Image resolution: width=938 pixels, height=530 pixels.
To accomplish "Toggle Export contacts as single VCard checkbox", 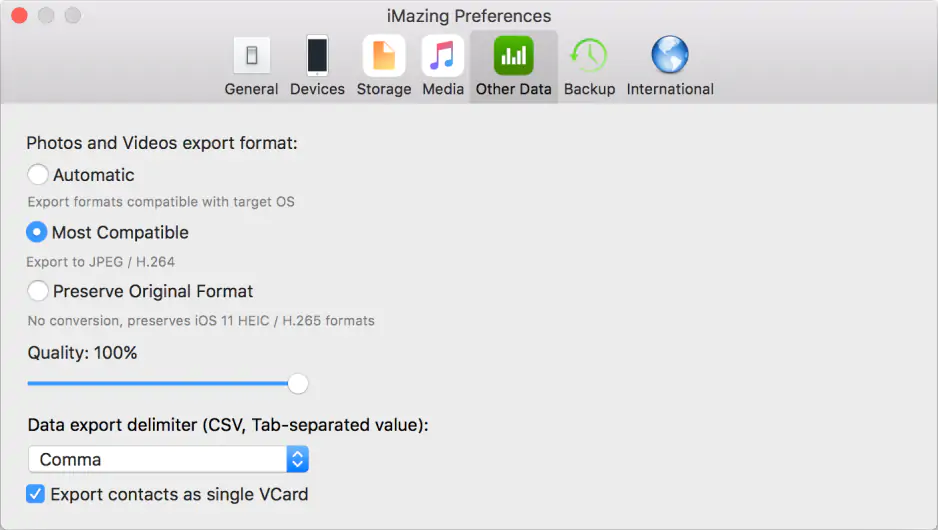I will [x=36, y=494].
